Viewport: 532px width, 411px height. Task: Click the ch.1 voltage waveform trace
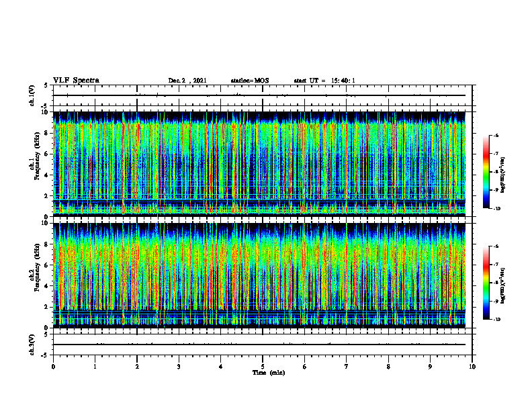click(x=259, y=95)
